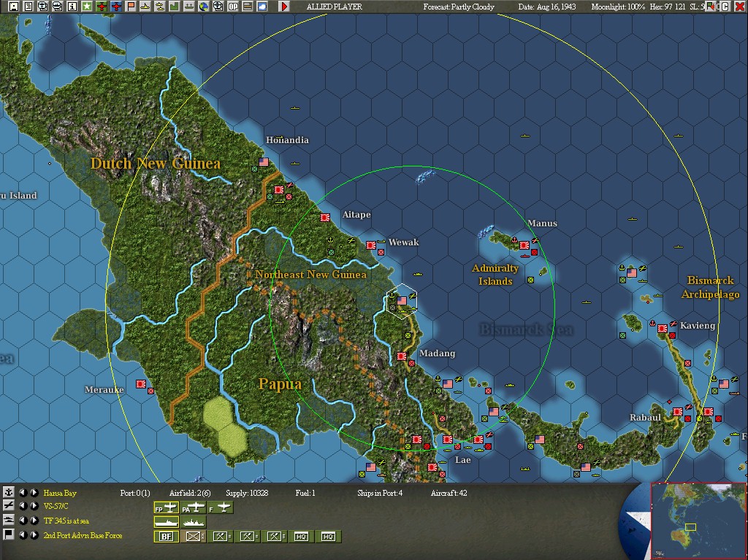Select the FP floatplane squadron icon
Viewport: 748px width, 560px height.
coord(166,507)
